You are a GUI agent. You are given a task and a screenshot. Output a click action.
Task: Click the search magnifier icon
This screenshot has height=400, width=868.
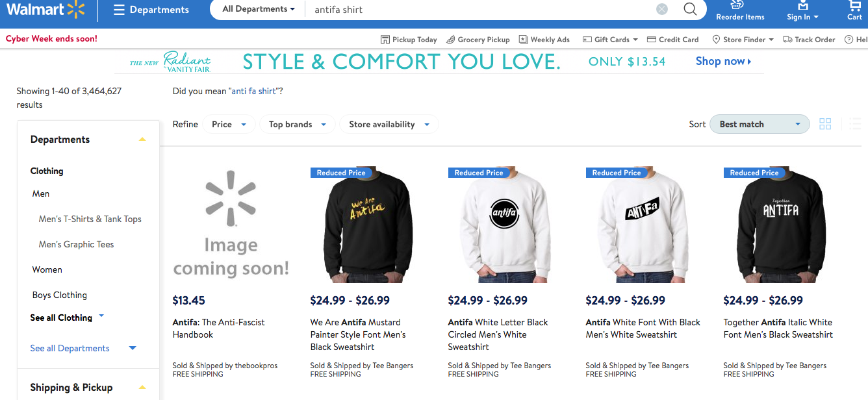[690, 9]
